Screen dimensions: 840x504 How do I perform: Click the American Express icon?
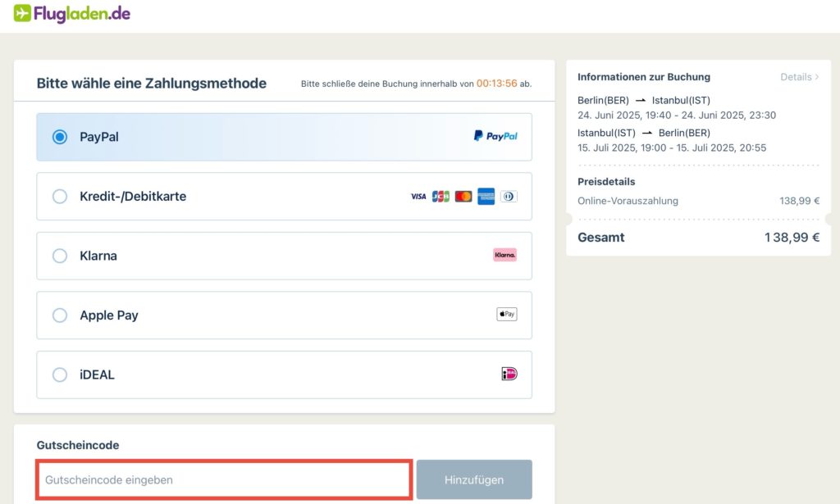click(486, 197)
